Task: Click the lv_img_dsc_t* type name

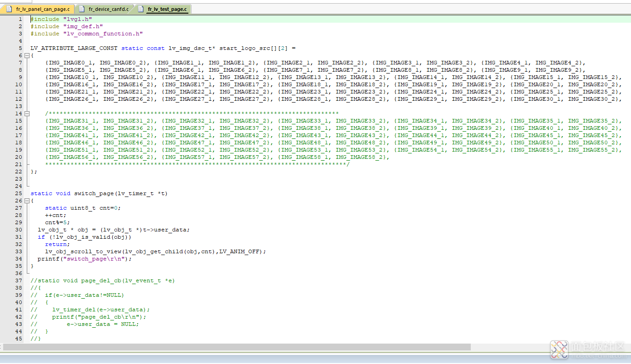Action: point(192,48)
